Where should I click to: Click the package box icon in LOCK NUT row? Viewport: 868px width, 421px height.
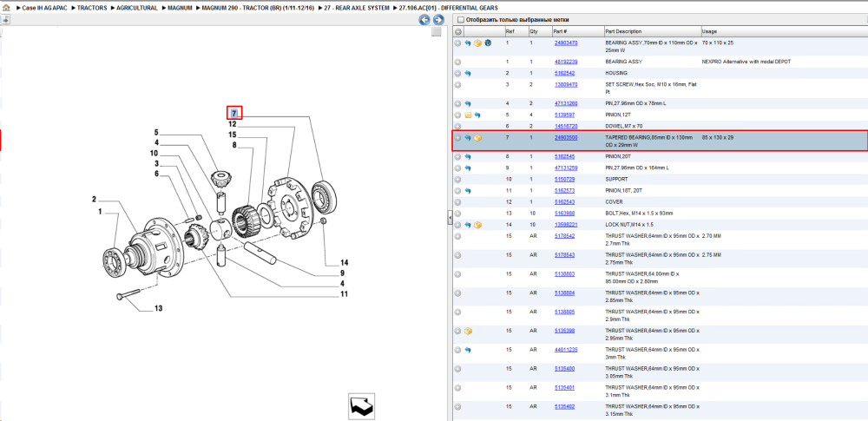coord(477,225)
